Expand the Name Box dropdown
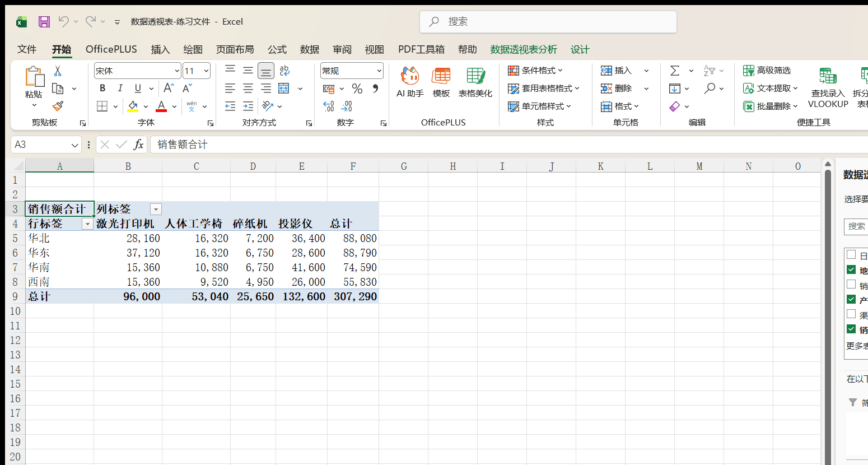The width and height of the screenshot is (868, 465). tap(75, 145)
